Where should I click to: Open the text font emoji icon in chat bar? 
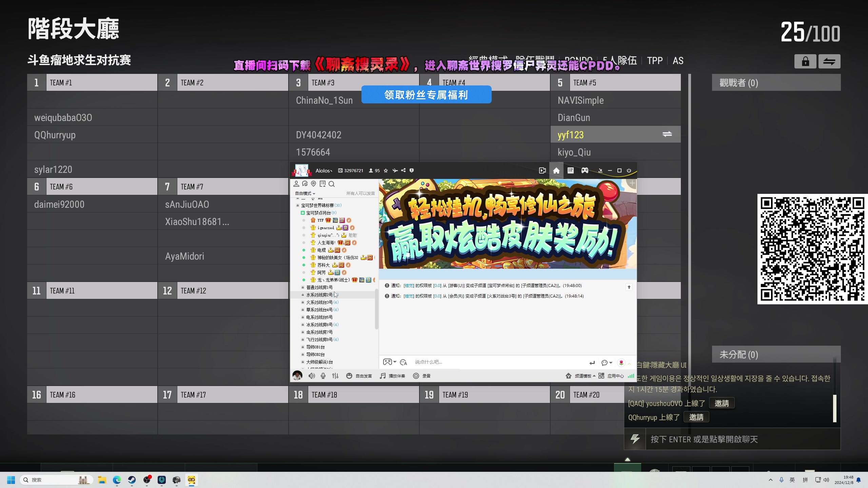click(403, 362)
